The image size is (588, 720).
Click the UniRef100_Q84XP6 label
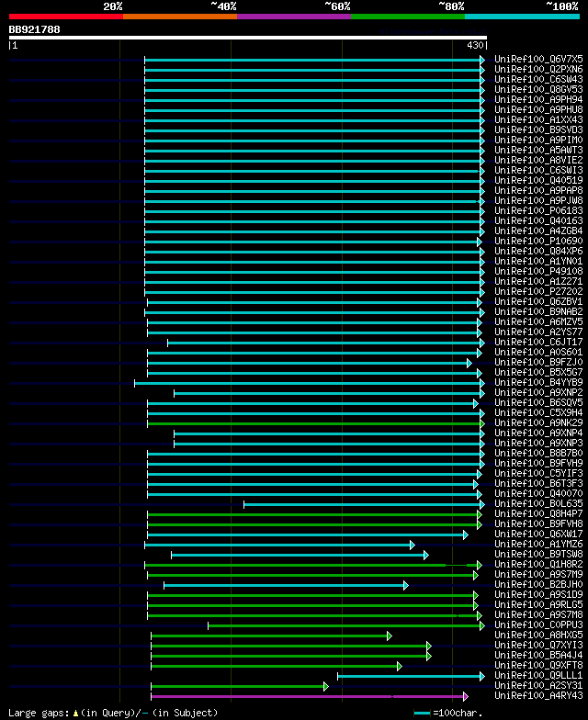(538, 252)
